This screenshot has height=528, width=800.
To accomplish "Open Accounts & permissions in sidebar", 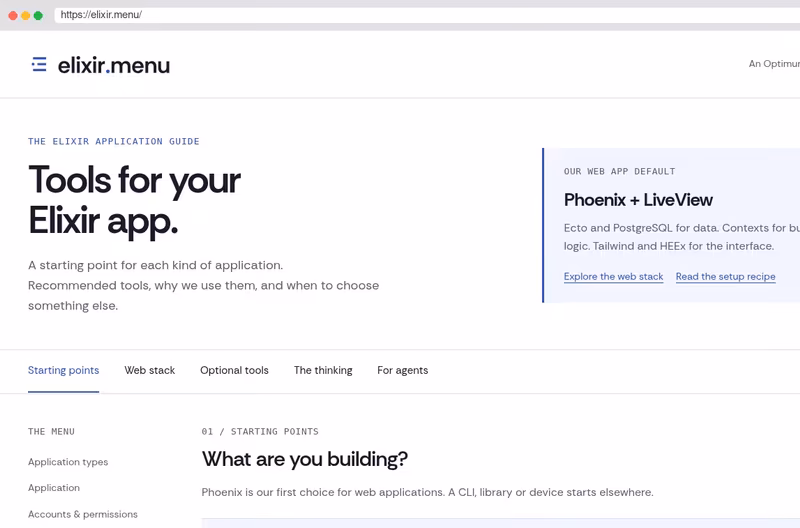I will point(83,514).
